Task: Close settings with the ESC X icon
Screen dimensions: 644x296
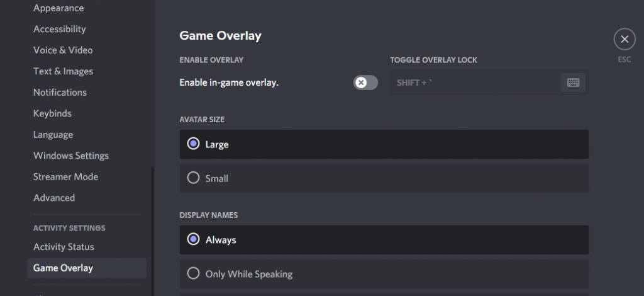Action: [x=625, y=39]
